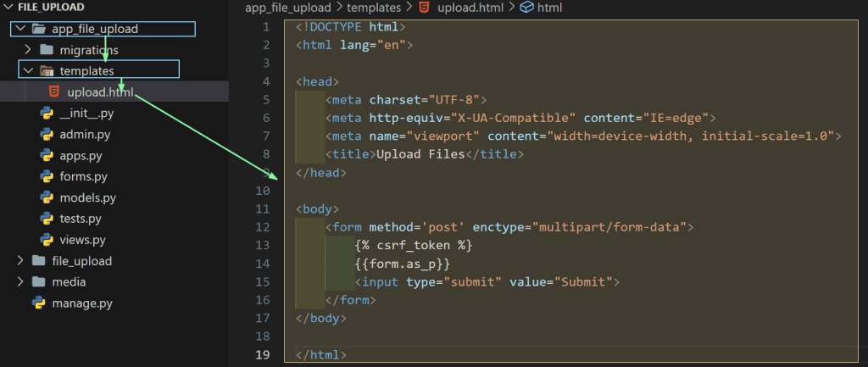Click the charset="UTF-8" meta text

424,100
